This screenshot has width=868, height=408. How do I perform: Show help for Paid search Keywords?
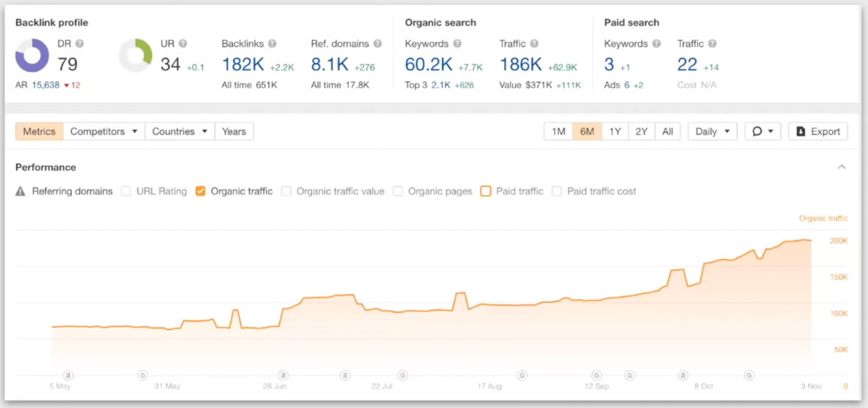656,44
